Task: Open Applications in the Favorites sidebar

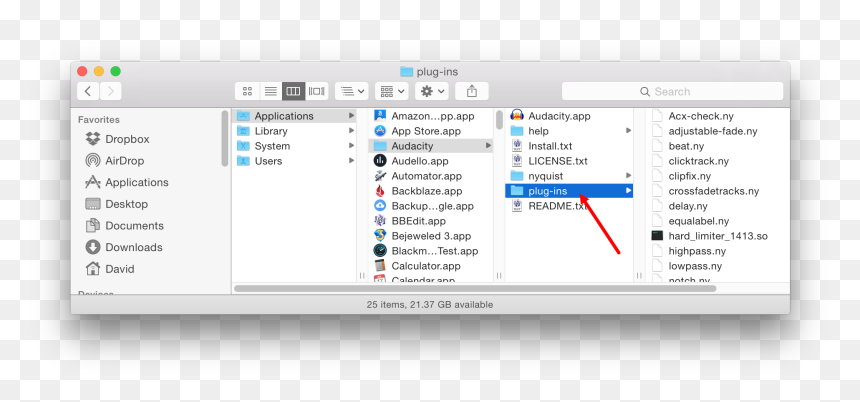Action: [x=127, y=182]
